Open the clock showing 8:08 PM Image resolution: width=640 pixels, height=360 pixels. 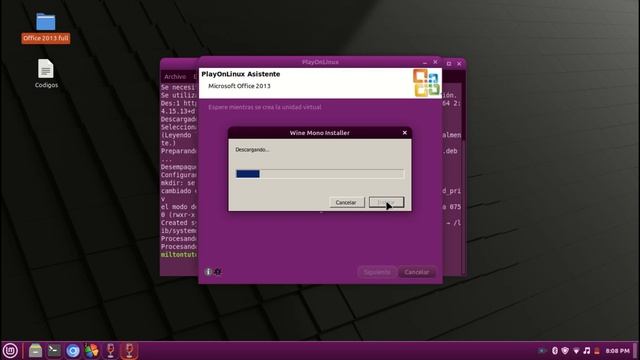618,351
